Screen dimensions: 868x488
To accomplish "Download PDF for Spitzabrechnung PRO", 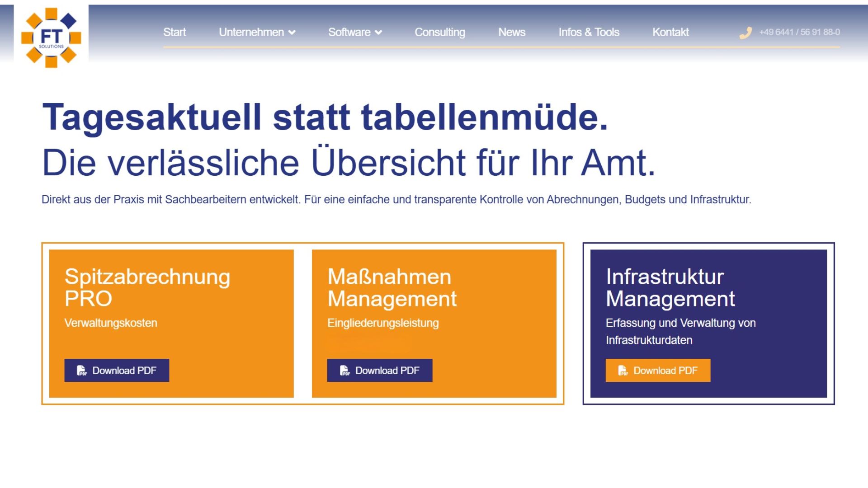I will point(117,371).
